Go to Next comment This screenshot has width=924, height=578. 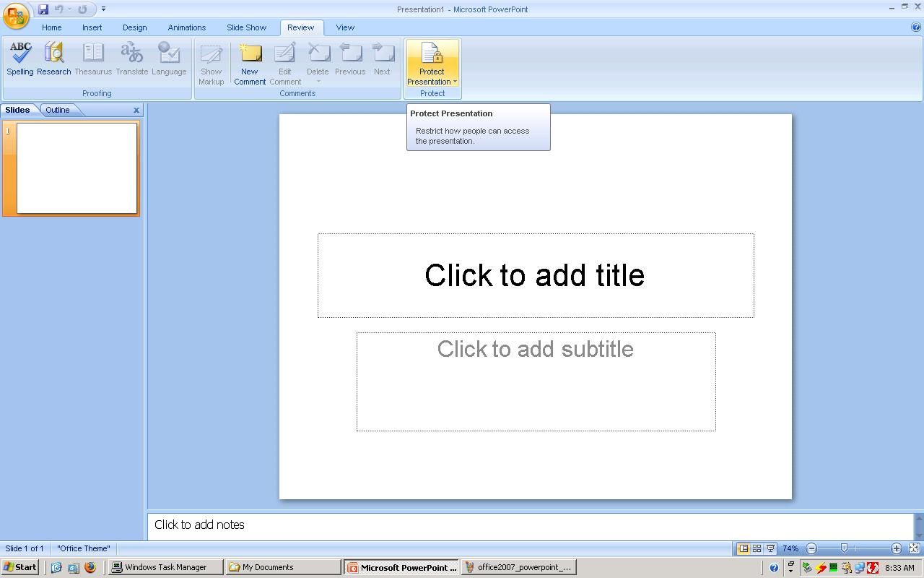coord(382,59)
